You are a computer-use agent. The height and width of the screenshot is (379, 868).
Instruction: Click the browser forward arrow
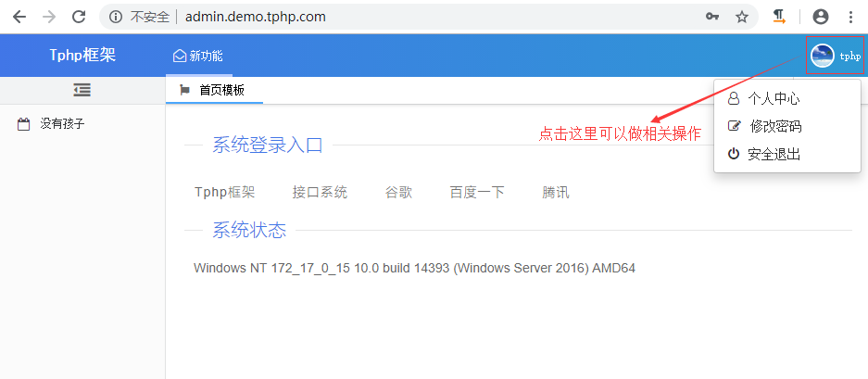click(49, 17)
